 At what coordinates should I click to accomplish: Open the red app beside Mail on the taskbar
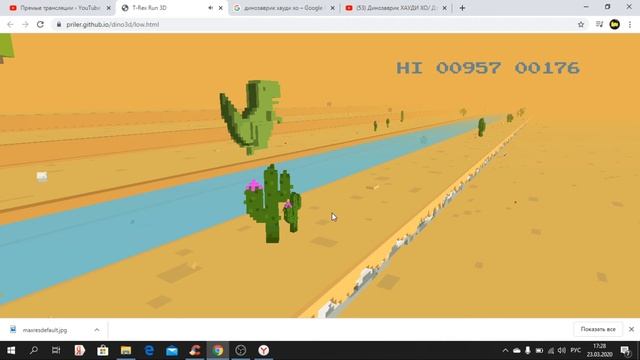pos(195,350)
